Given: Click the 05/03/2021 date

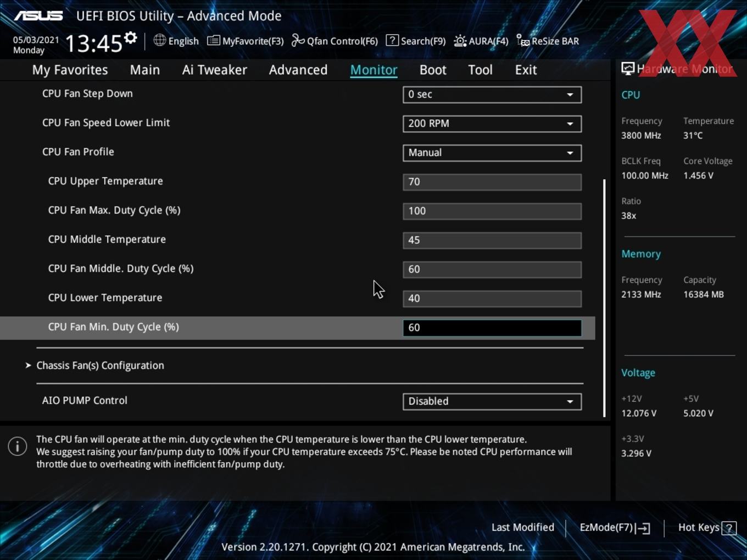Looking at the screenshot, I should [36, 40].
